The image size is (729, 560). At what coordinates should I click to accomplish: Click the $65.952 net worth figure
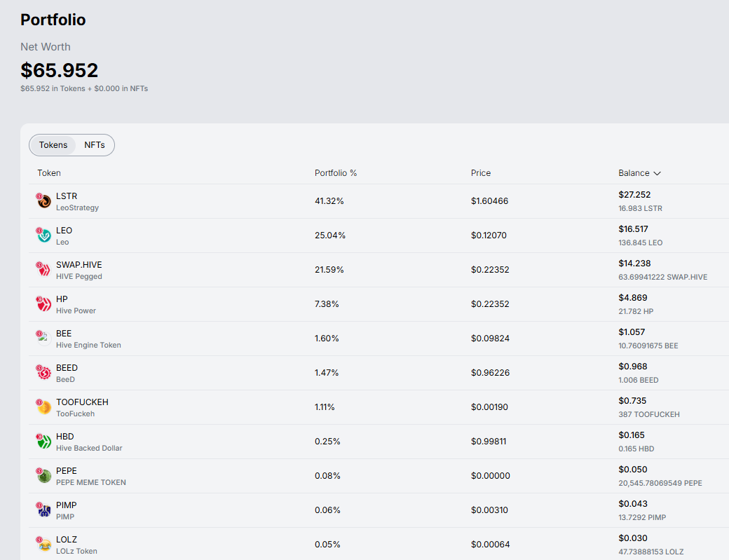pos(60,71)
